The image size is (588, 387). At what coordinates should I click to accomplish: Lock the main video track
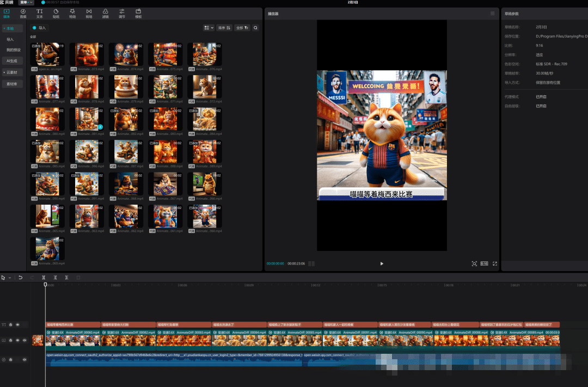10,340
